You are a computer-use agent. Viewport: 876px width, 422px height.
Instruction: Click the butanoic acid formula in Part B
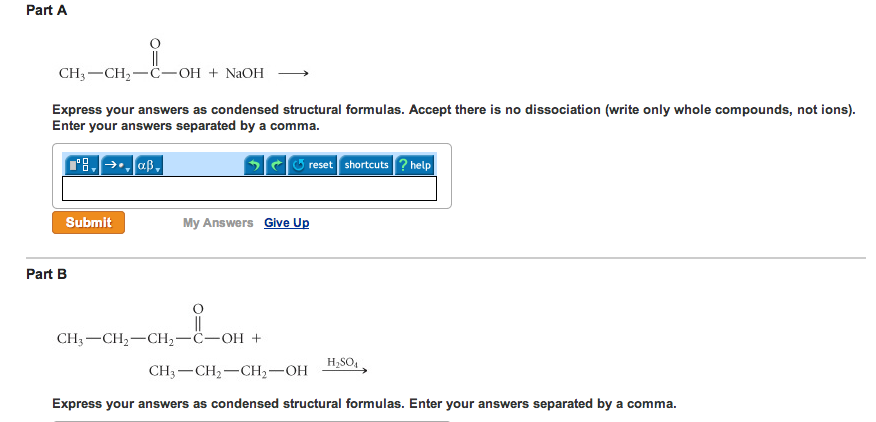(x=151, y=325)
